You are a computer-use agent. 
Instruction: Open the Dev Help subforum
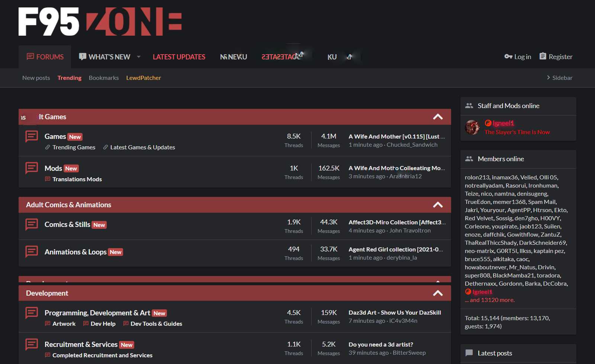pyautogui.click(x=103, y=324)
